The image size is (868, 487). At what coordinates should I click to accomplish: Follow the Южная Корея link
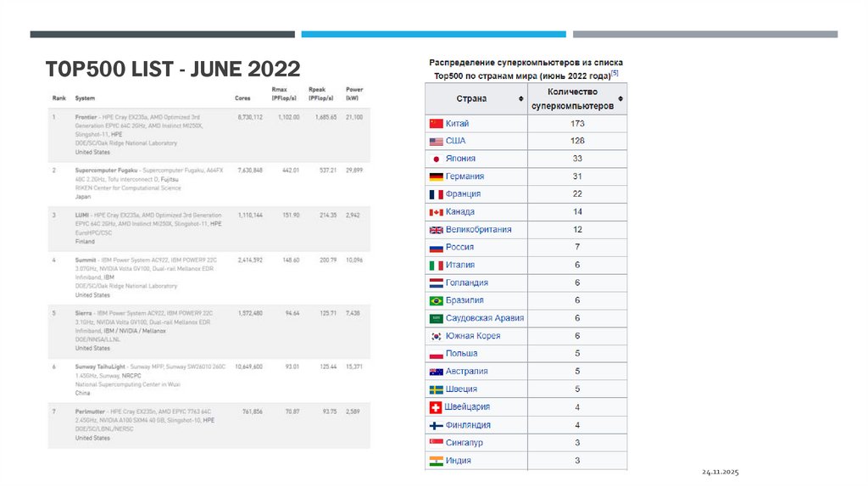coord(473,336)
